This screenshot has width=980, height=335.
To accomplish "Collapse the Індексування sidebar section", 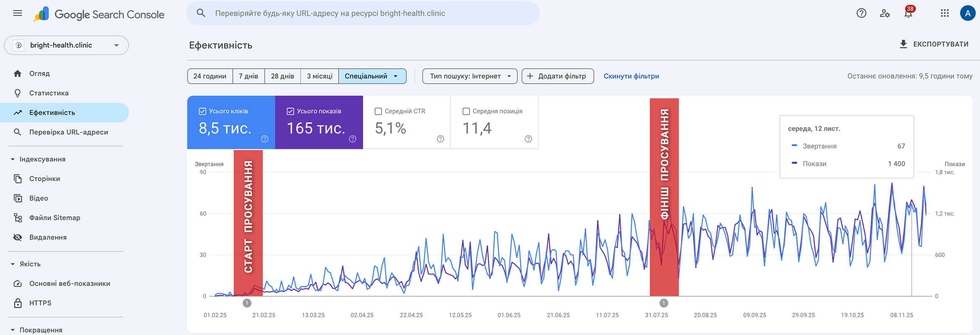I will coord(13,159).
